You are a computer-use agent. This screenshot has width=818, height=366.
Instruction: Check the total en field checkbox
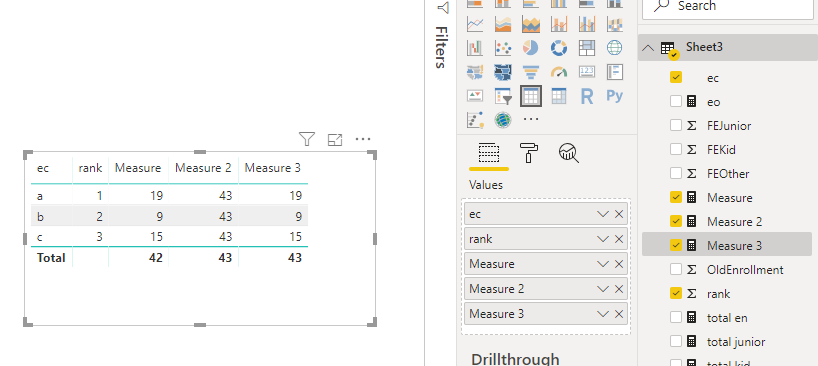[676, 317]
